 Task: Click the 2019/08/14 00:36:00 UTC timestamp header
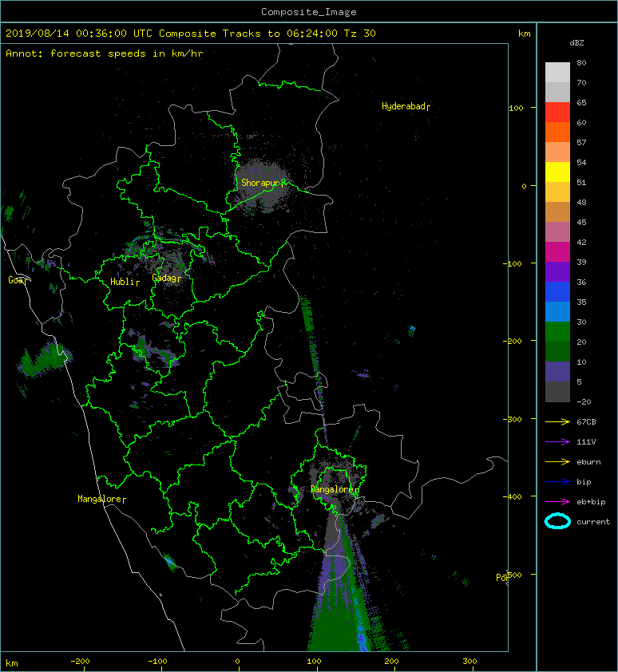(x=190, y=34)
